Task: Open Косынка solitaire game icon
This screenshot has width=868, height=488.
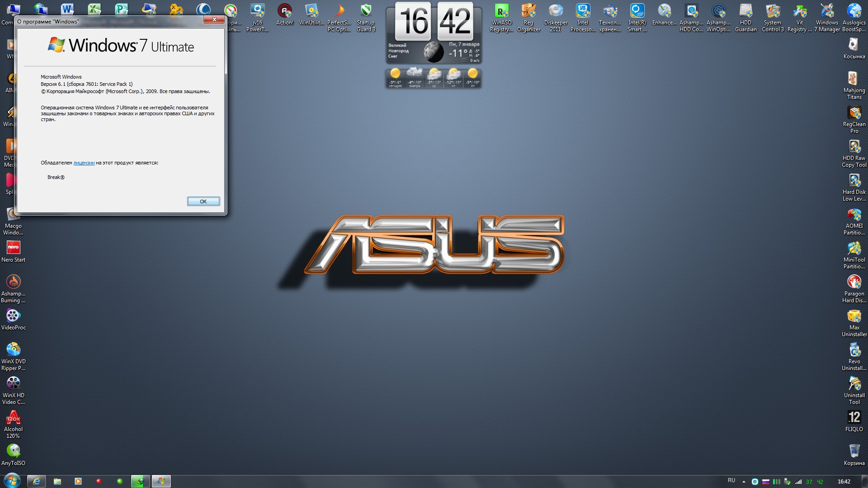Action: coord(854,49)
